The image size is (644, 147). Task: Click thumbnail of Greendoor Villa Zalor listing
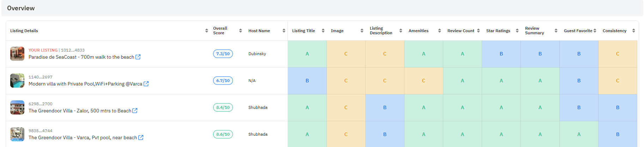17,107
